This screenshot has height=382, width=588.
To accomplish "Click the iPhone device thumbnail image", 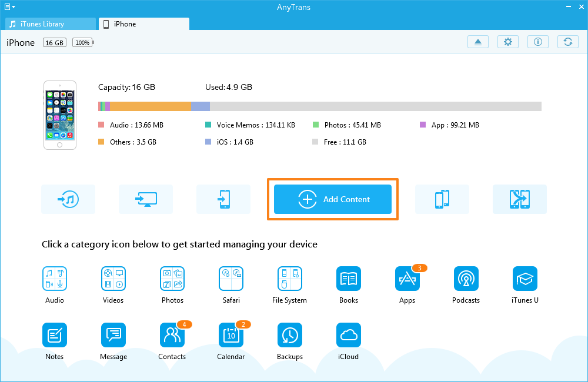I will coord(59,115).
